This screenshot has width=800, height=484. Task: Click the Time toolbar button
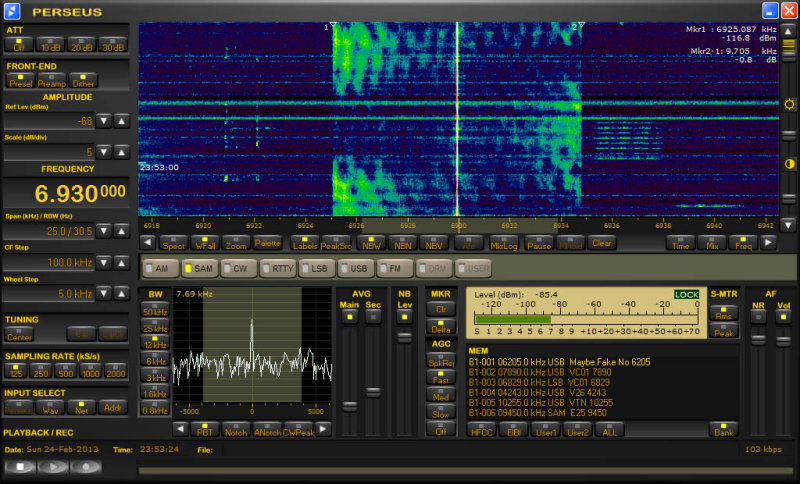pos(681,243)
